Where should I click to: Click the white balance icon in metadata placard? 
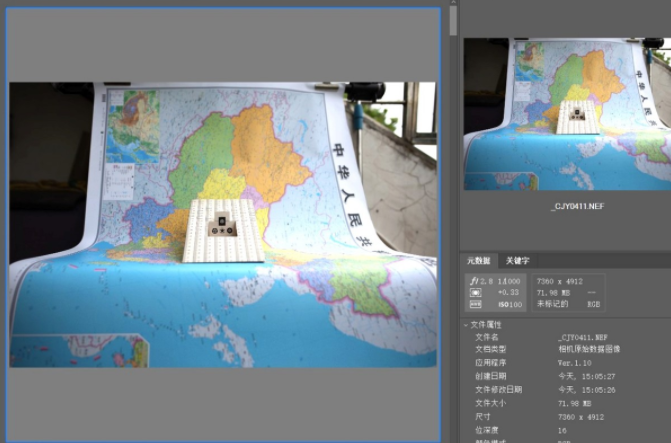click(x=474, y=304)
